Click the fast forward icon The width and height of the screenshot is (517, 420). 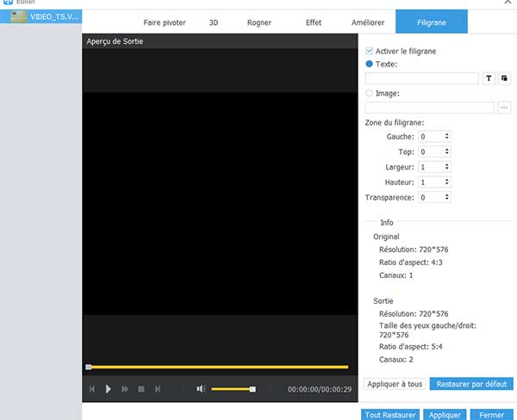[x=125, y=389]
